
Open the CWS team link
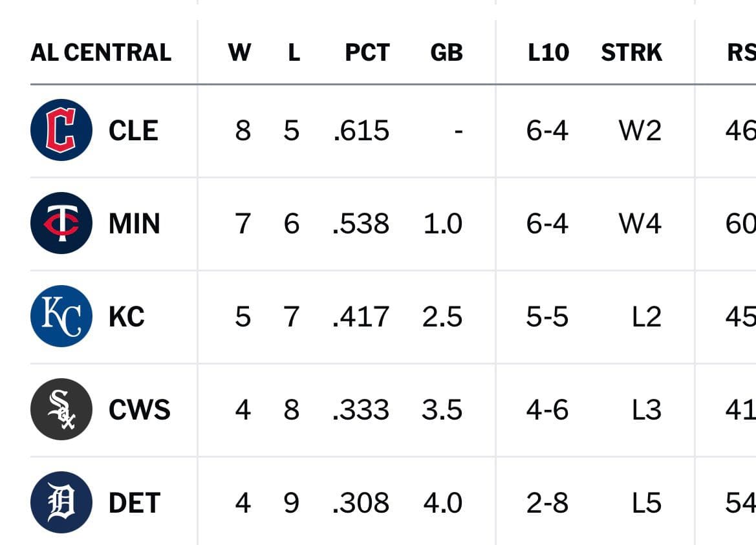[140, 410]
